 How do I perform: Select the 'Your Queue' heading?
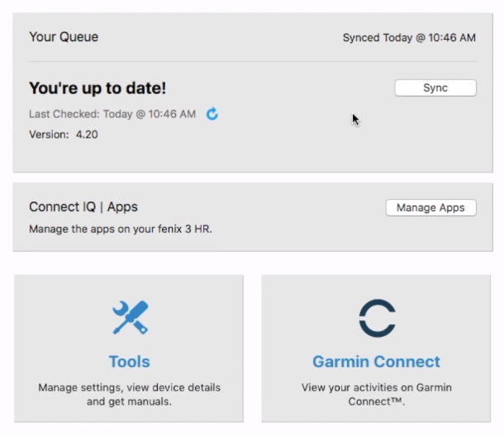point(64,37)
